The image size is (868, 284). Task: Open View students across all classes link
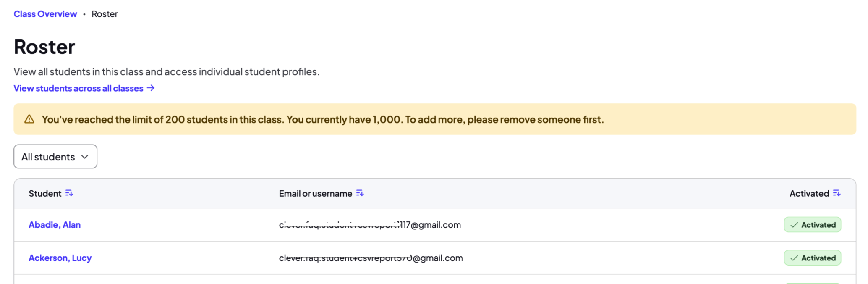coord(78,88)
